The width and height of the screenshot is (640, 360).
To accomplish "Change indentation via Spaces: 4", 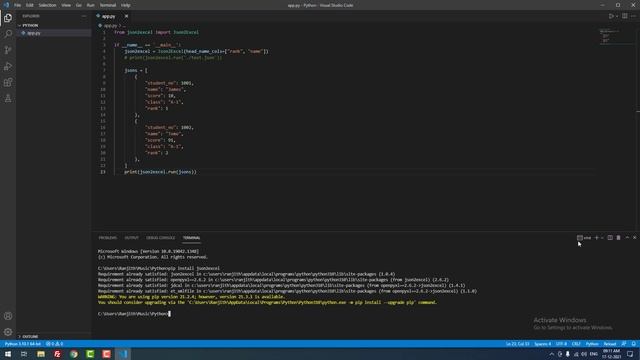I will click(x=542, y=344).
